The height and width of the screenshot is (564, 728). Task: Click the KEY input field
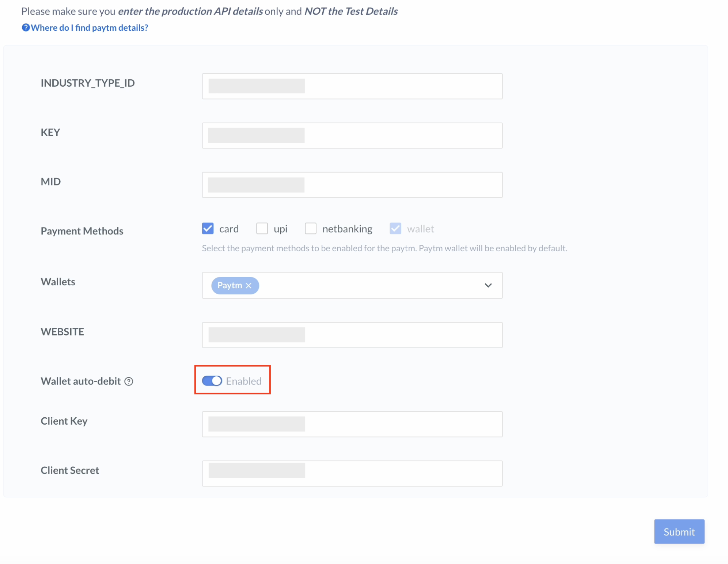point(352,135)
